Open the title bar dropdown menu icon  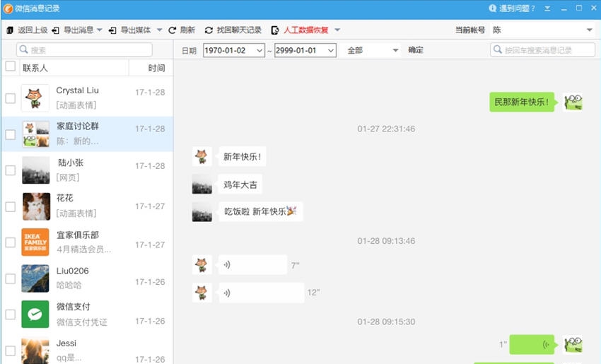click(547, 8)
